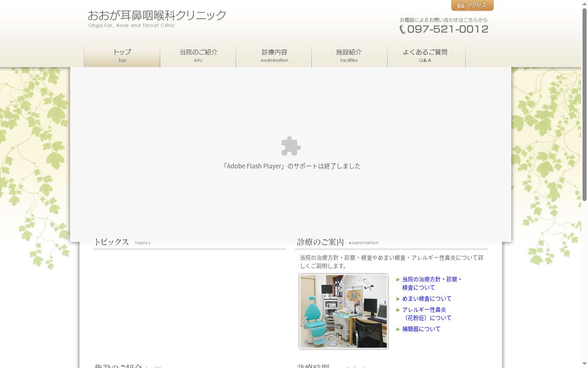Image resolution: width=588 pixels, height=368 pixels.
Task: Click the phone number 097-521-0012
Action: click(x=447, y=29)
